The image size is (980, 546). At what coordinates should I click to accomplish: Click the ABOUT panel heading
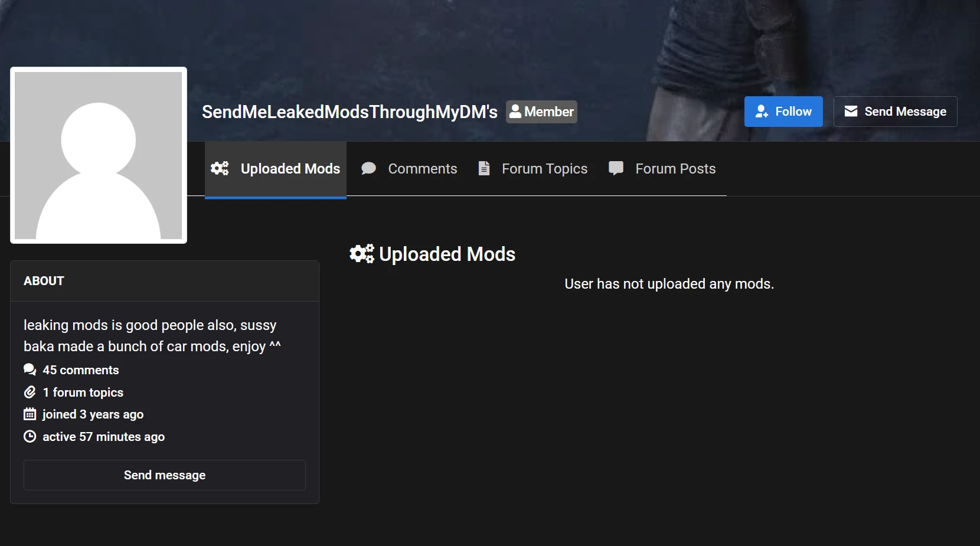pos(44,281)
